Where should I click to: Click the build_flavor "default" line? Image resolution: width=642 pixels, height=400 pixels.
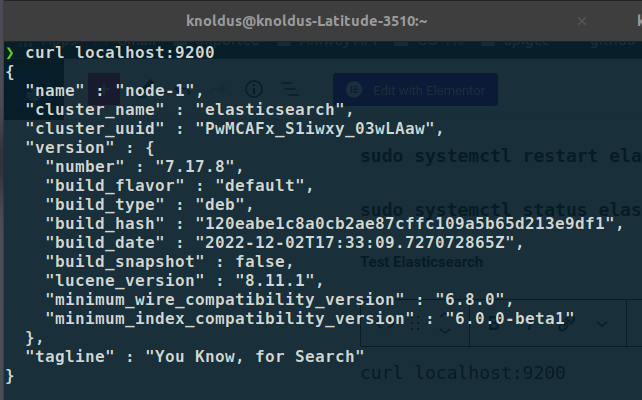pos(179,186)
